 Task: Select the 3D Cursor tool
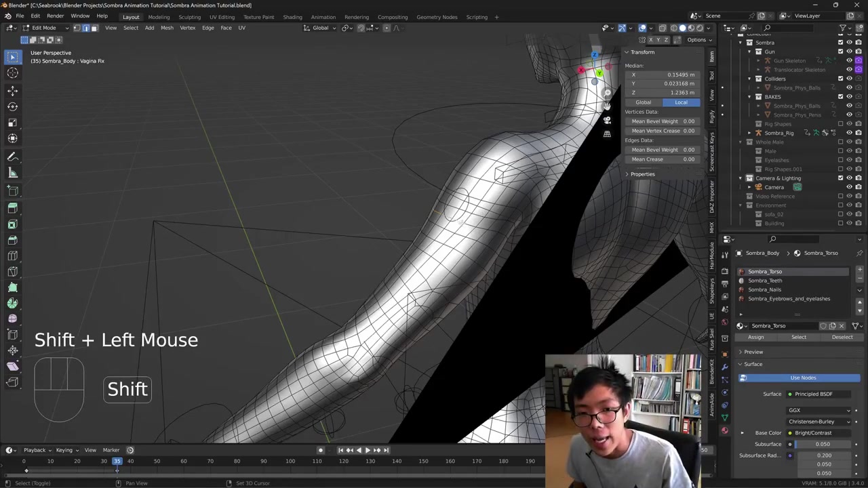tap(12, 73)
